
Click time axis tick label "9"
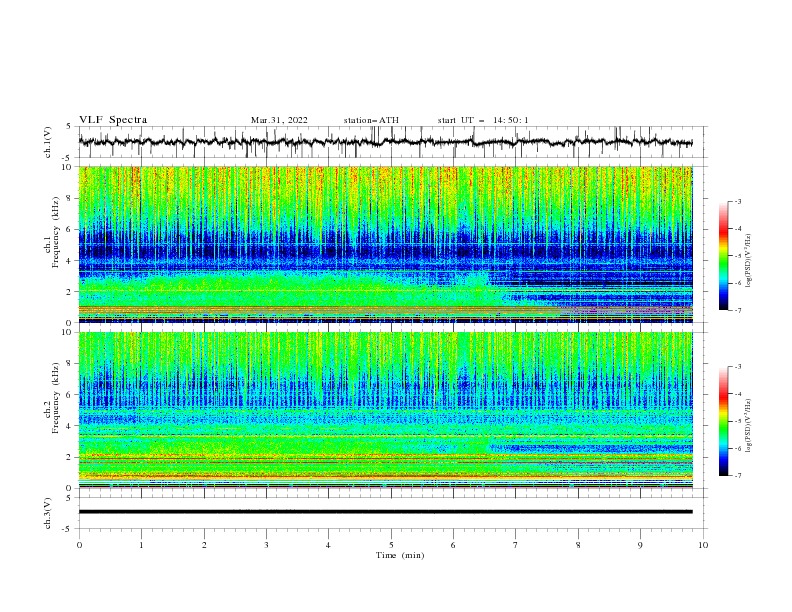coord(640,545)
